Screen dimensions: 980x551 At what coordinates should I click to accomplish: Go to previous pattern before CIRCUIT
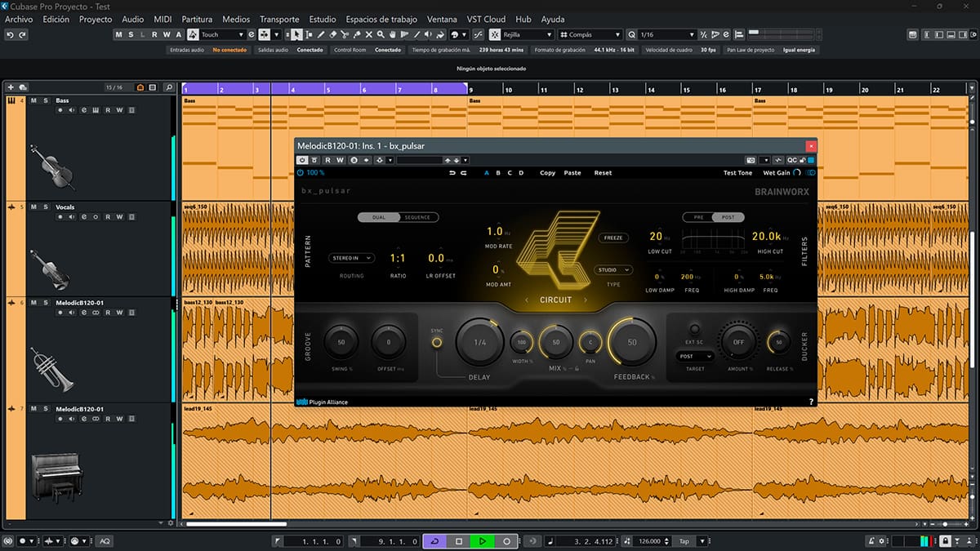click(527, 300)
